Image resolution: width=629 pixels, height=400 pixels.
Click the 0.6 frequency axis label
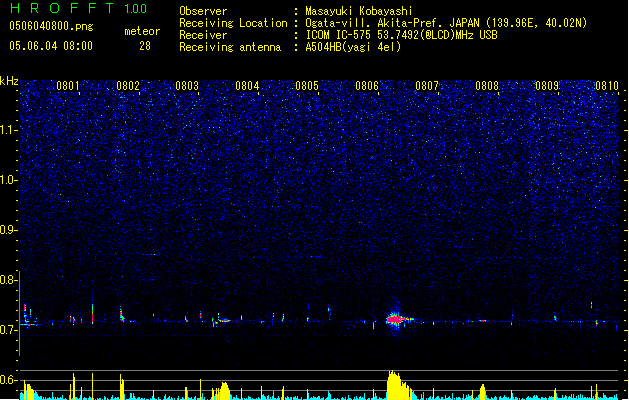click(8, 380)
